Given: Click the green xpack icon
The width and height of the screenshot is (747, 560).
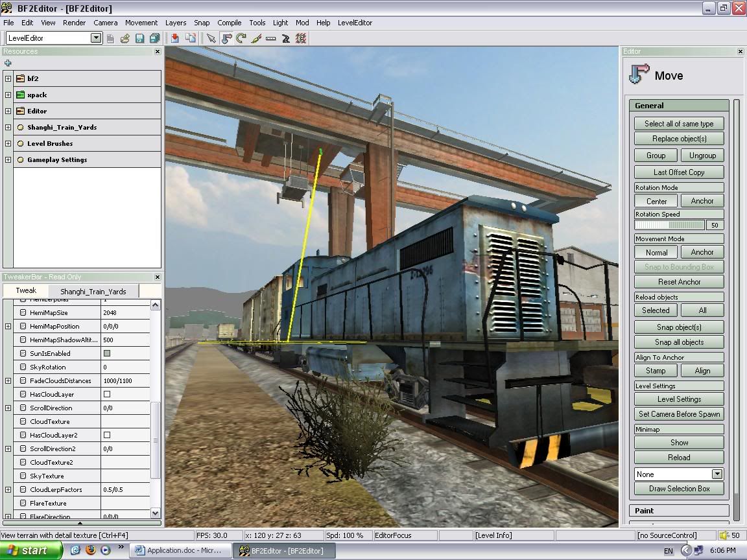Looking at the screenshot, I should pyautogui.click(x=20, y=95).
